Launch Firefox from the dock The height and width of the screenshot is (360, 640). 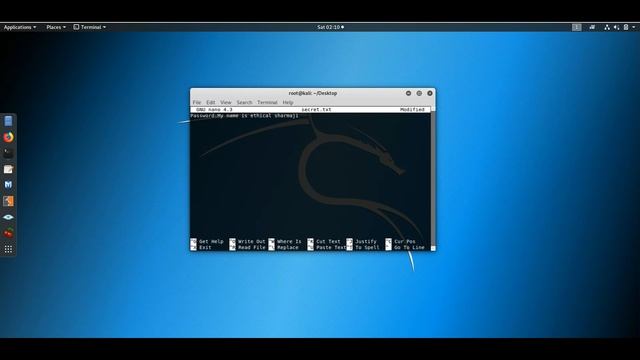(8, 137)
